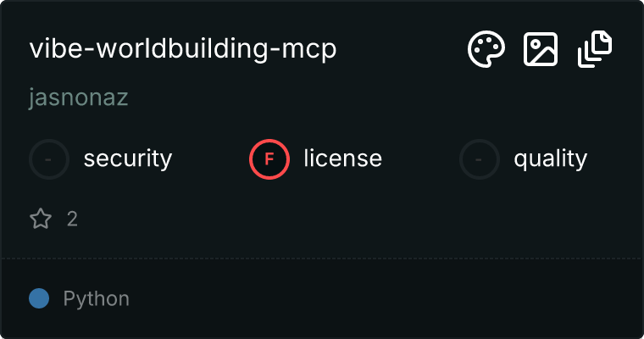Select the security label
644x339 pixels.
coord(128,159)
